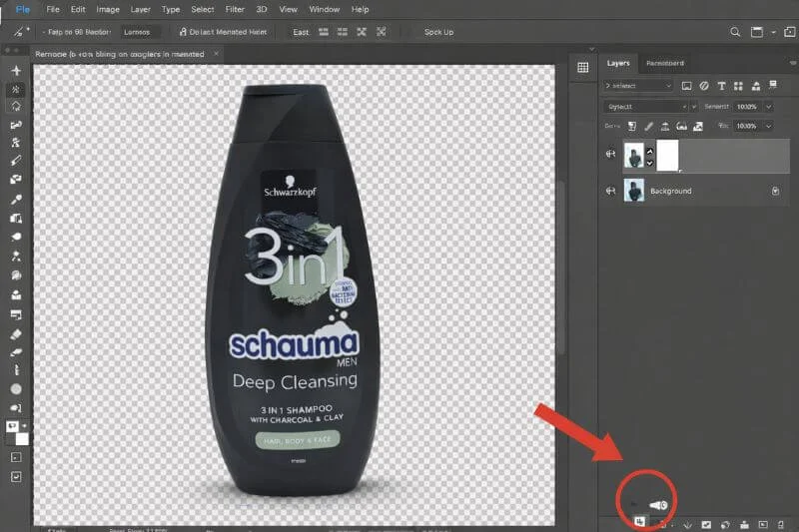Click the gray circle tool icon
The height and width of the screenshot is (532, 799).
(x=16, y=389)
